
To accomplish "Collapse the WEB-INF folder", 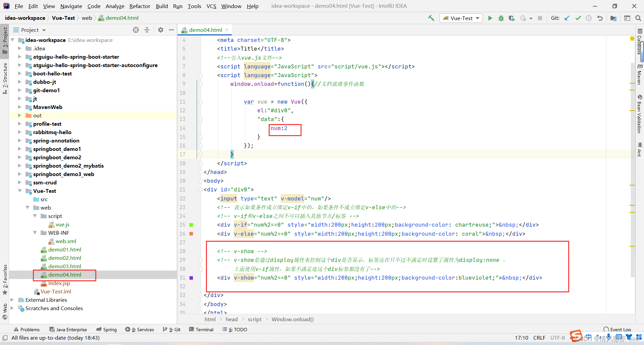I will click(x=35, y=233).
